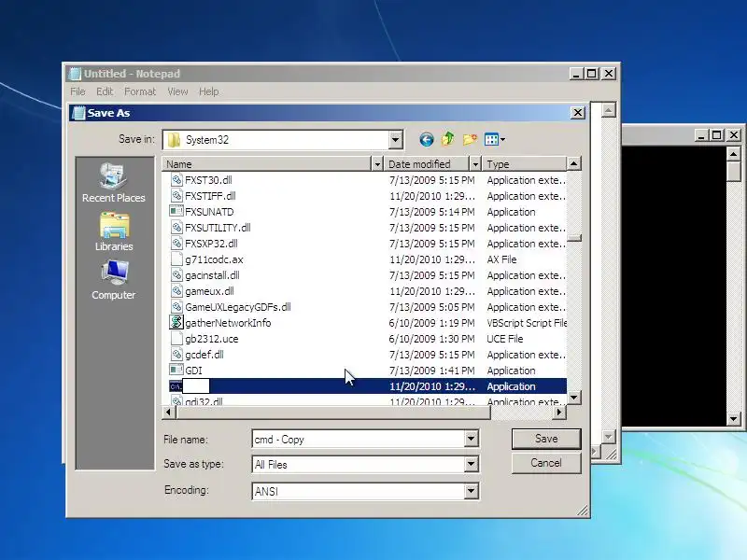Click the FXSUTILITY.dll file icon
747x560 pixels.
point(176,228)
